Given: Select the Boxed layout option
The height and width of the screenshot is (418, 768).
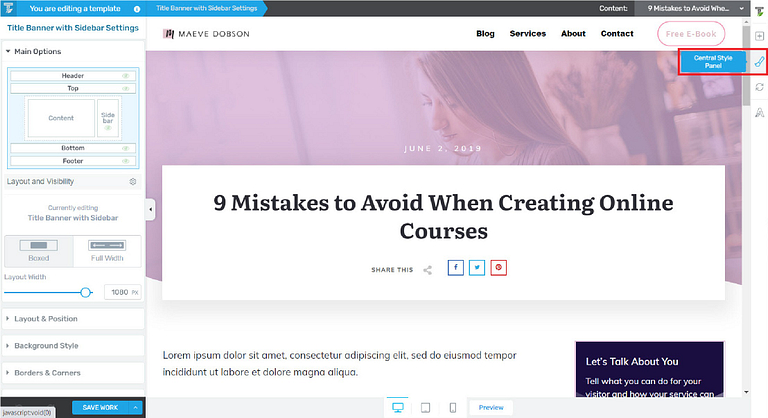Looking at the screenshot, I should 39,251.
